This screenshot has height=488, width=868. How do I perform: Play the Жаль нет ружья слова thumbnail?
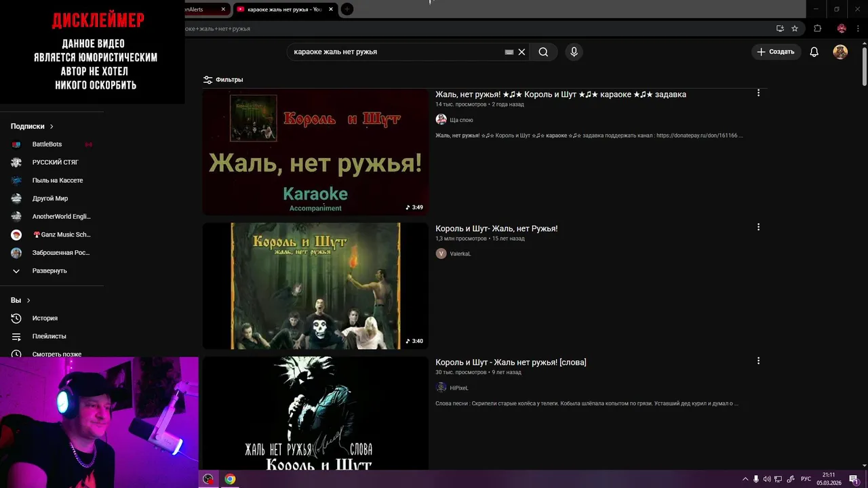tap(315, 413)
